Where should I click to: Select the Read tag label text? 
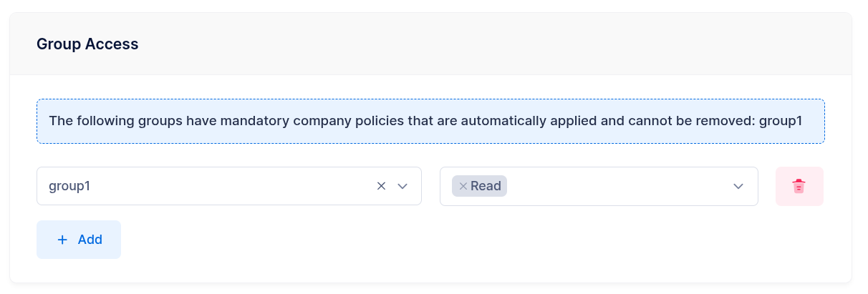point(486,186)
